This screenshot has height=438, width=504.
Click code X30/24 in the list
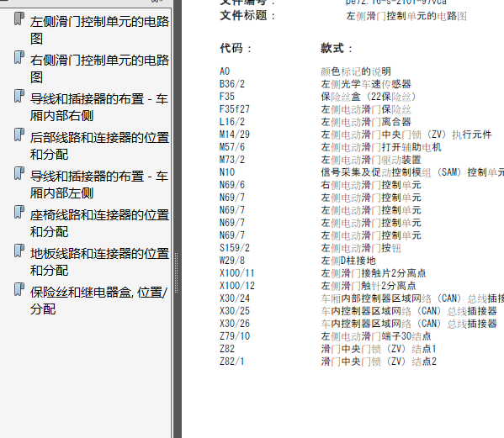(x=235, y=298)
